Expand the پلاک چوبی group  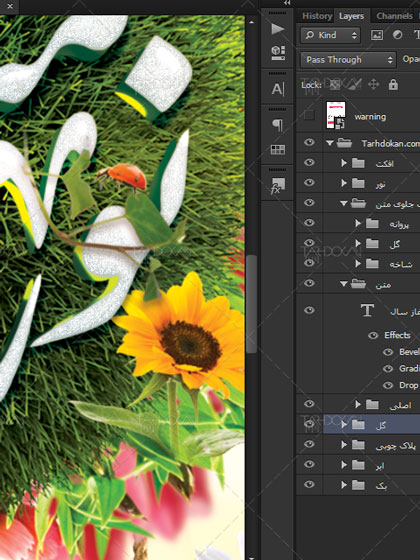[x=344, y=445]
